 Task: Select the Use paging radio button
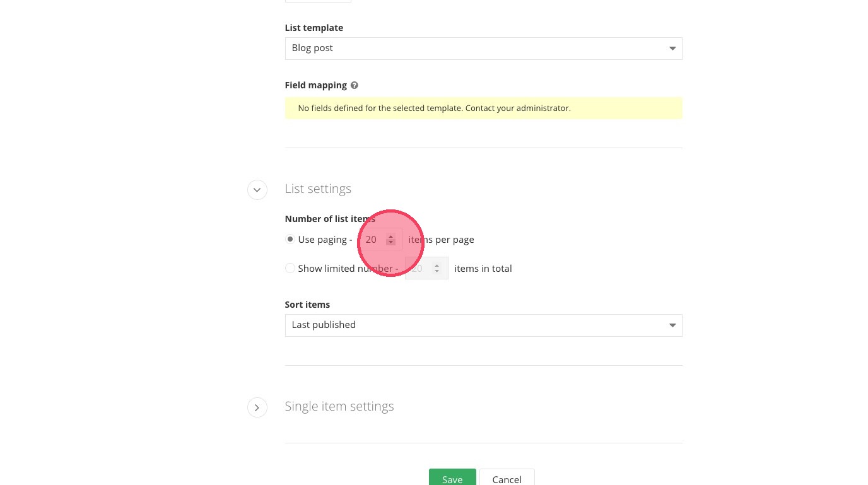[290, 240]
